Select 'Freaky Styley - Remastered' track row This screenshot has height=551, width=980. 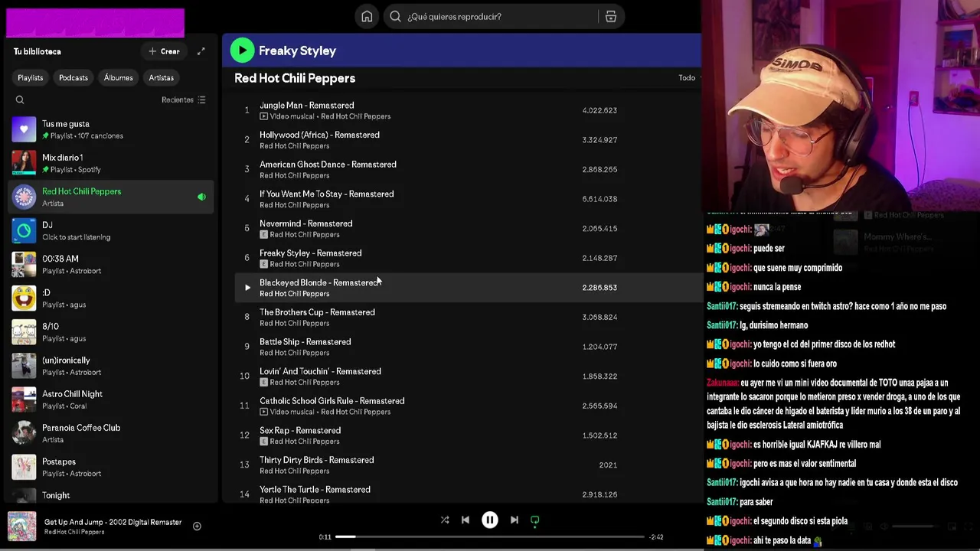[x=467, y=258]
